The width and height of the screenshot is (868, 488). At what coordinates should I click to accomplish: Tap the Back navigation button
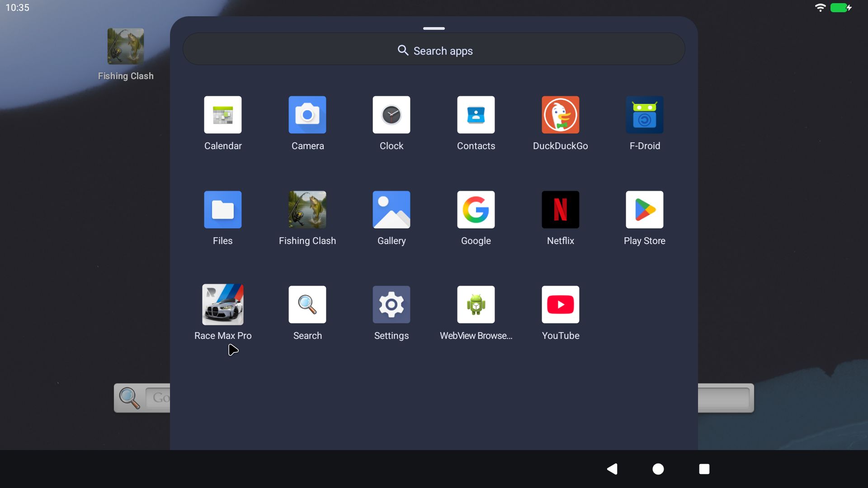(613, 469)
